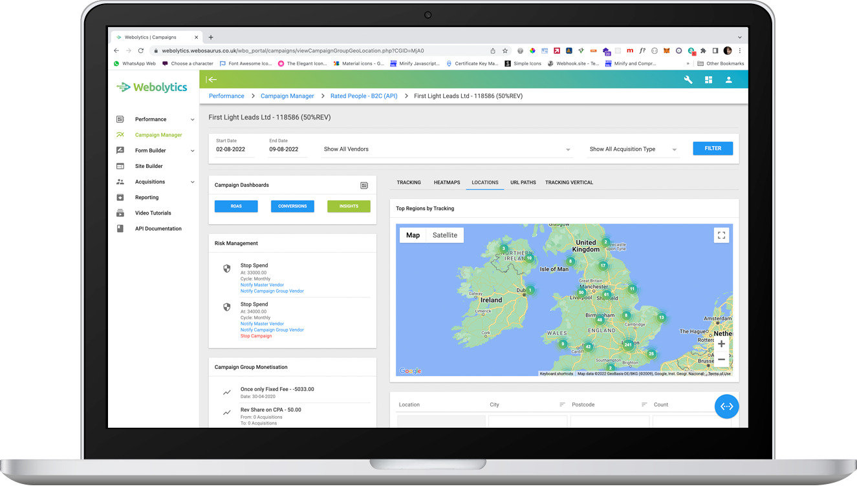Open the Chrome three-dot menu

[x=740, y=50]
